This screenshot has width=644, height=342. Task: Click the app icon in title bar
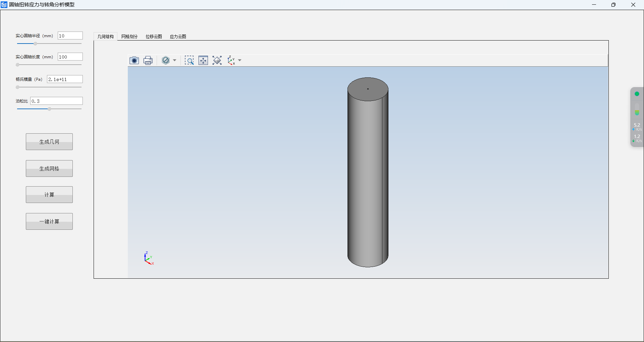pos(4,5)
